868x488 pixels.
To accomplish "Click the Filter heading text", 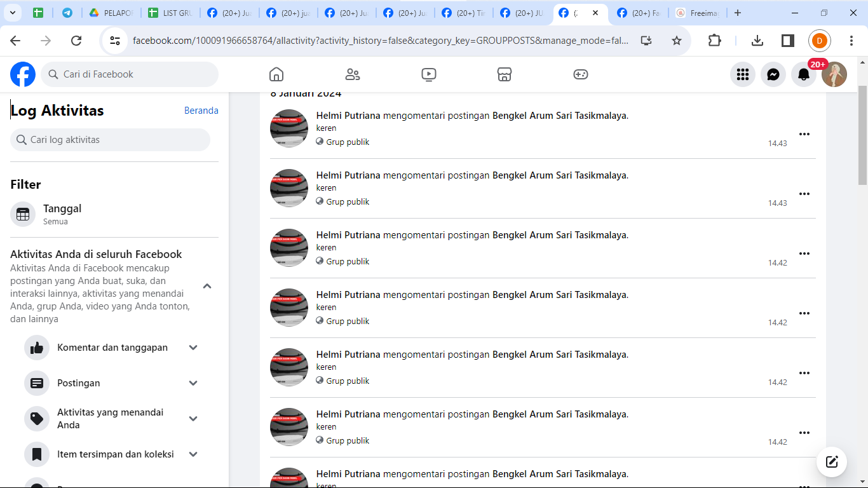I will coord(25,185).
